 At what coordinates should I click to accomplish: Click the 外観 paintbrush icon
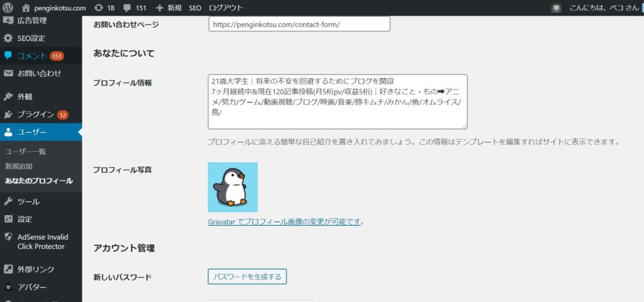(x=8, y=97)
